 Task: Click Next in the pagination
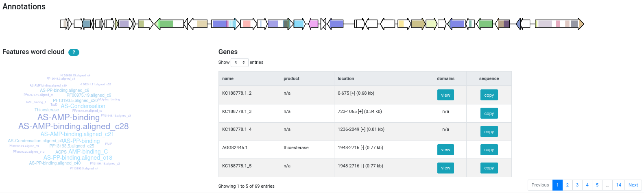(633, 185)
